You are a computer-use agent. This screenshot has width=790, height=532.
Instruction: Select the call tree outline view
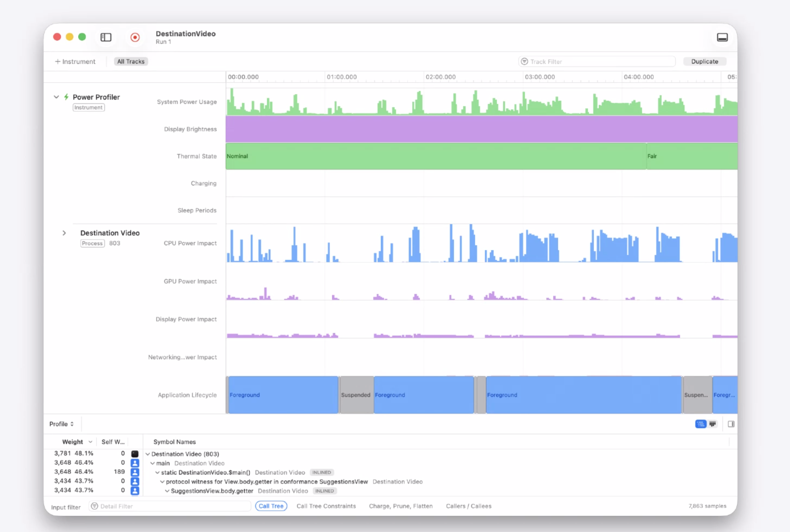point(701,424)
